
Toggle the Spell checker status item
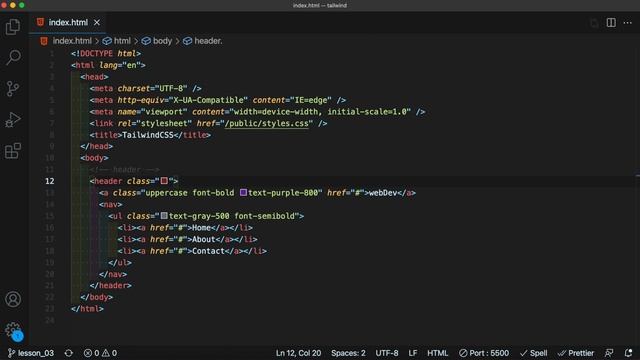(533, 353)
